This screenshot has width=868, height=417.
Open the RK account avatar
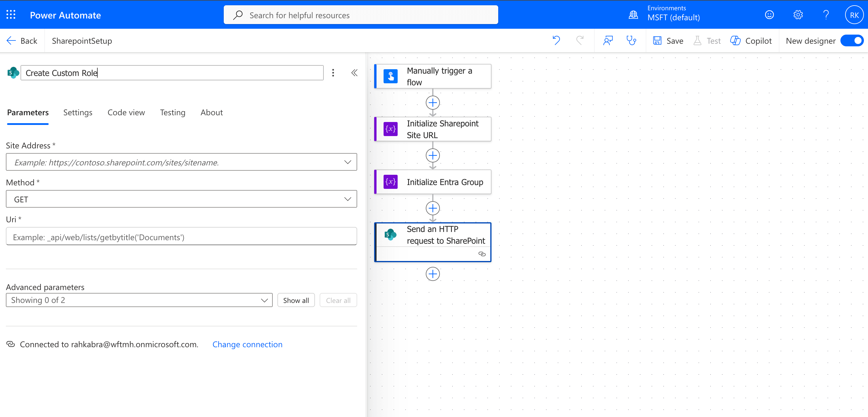coord(854,15)
